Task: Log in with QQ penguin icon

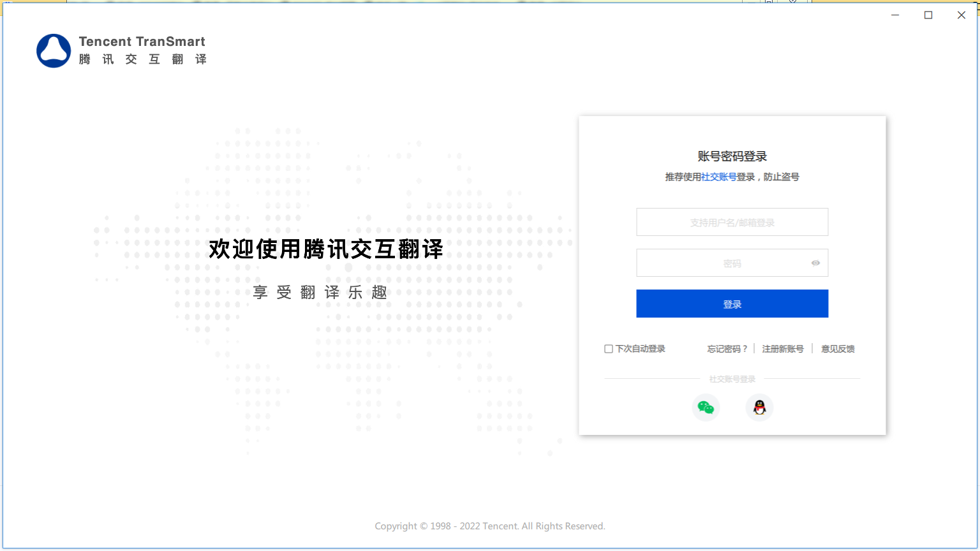Action: 759,408
